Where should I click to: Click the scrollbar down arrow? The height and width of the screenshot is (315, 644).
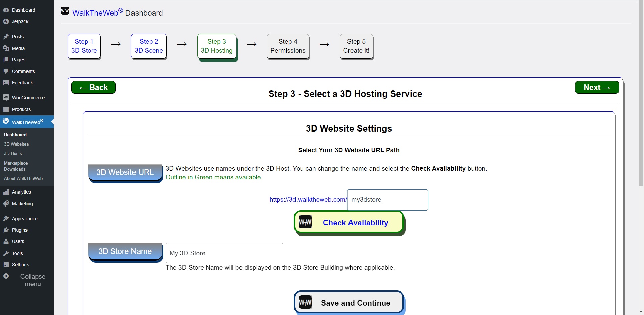coord(641,312)
